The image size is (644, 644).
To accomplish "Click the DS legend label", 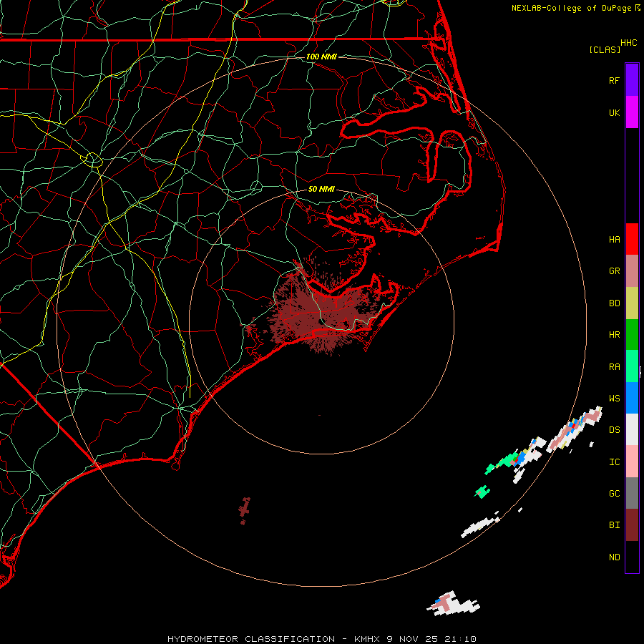I will point(614,430).
